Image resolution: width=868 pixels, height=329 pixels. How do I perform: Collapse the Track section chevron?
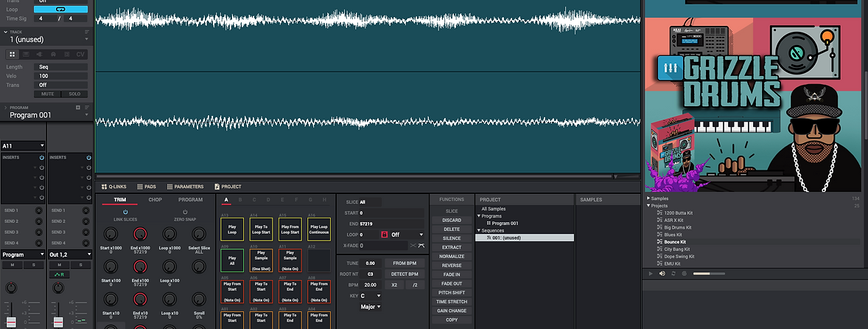point(6,32)
